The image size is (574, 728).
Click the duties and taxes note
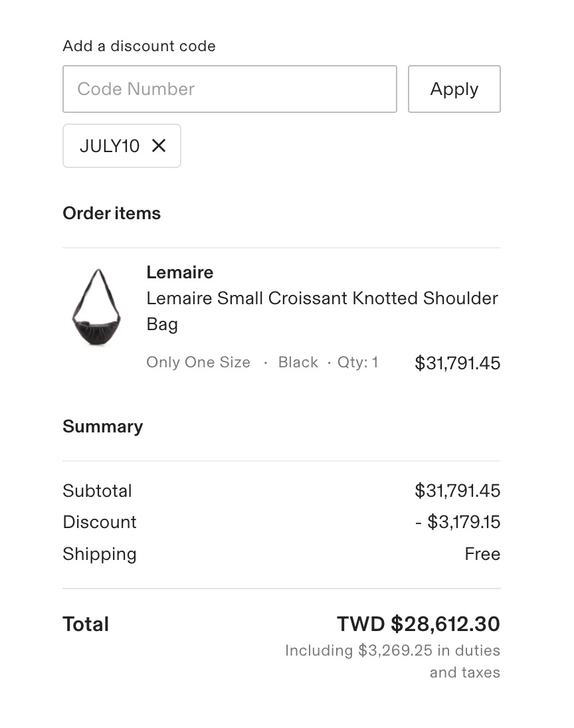coord(393,661)
